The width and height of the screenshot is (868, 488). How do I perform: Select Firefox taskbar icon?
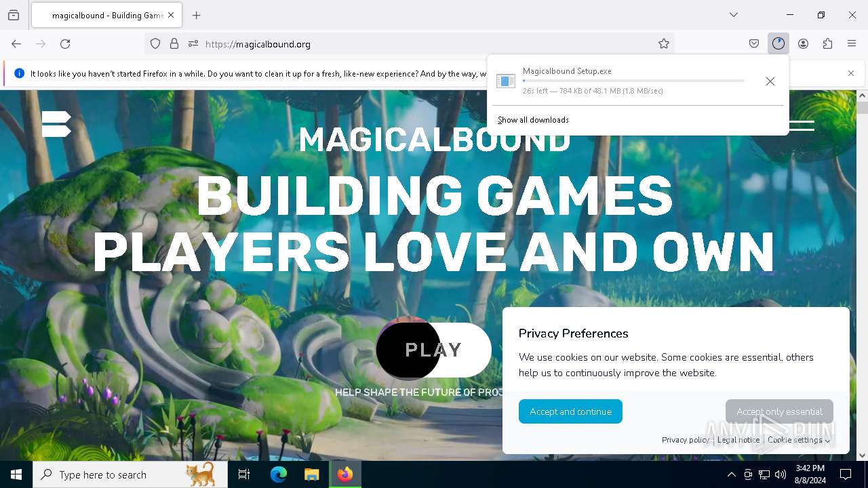click(345, 474)
